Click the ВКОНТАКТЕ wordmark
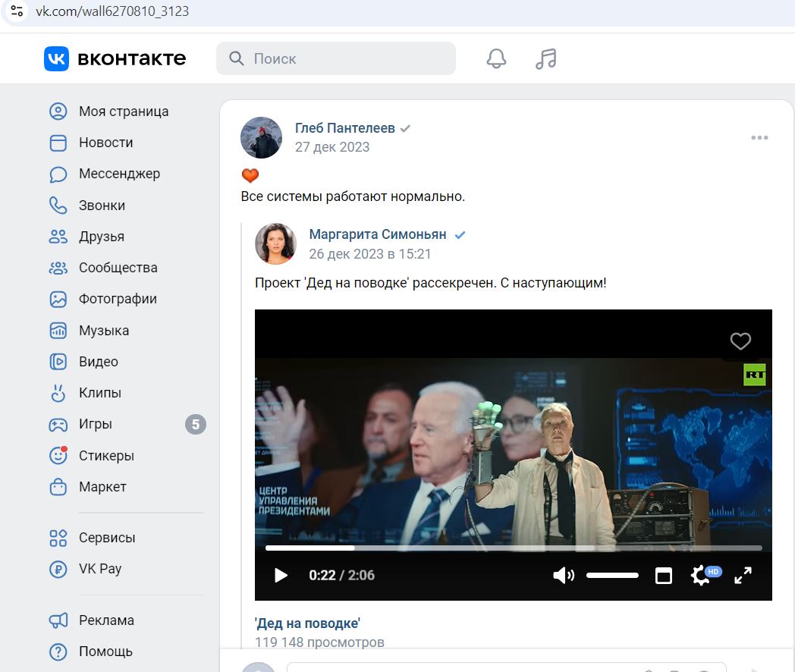Viewport: 795px width, 672px height. [132, 59]
